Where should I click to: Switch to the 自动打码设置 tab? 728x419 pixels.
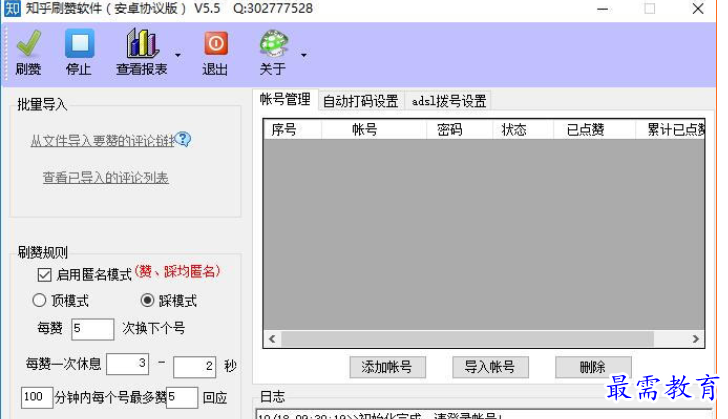361,101
